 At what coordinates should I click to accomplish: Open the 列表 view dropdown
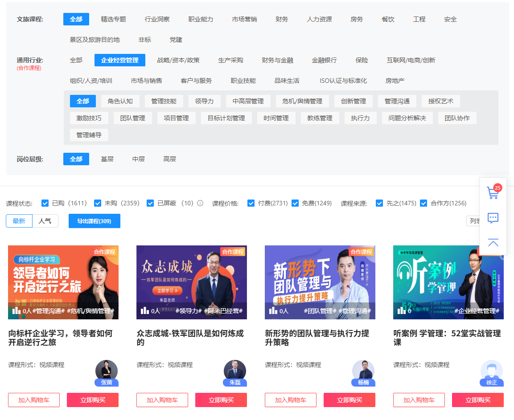[473, 221]
